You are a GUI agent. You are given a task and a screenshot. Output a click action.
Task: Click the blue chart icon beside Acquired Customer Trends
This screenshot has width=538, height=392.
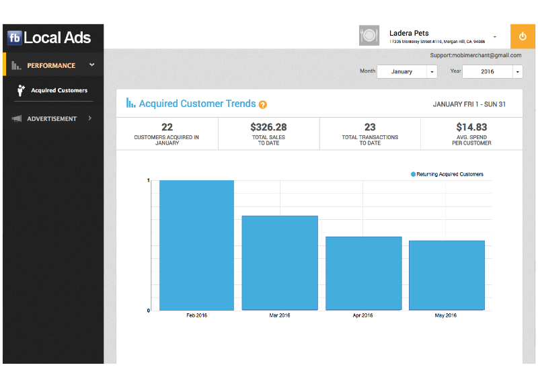click(131, 103)
